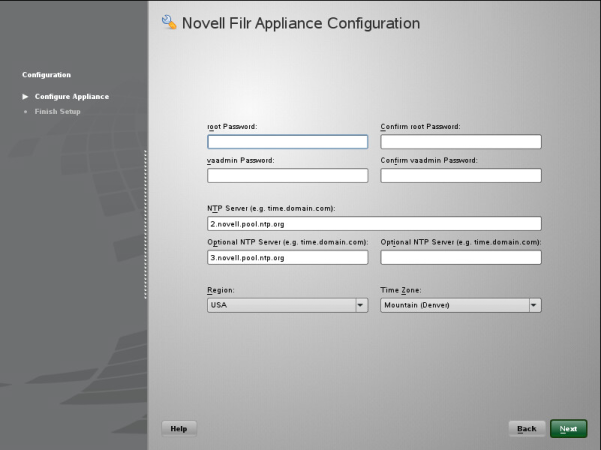Select Finish Setup step in sidebar

tap(57, 112)
